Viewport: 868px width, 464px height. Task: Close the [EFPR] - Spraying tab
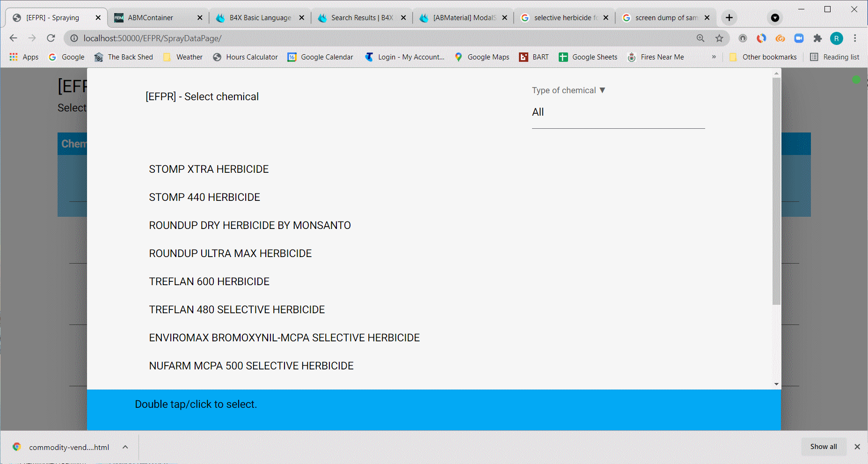point(98,18)
